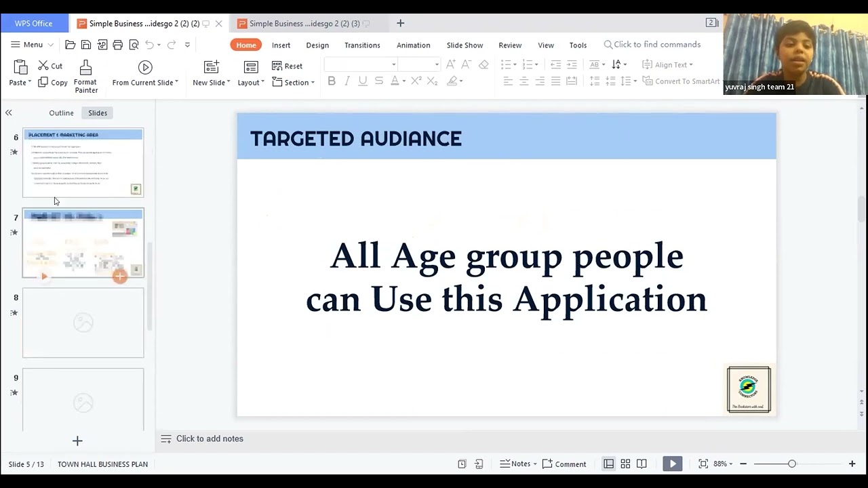Open the Slide Show ribbon tab
Viewport: 868px width, 488px height.
point(465,45)
